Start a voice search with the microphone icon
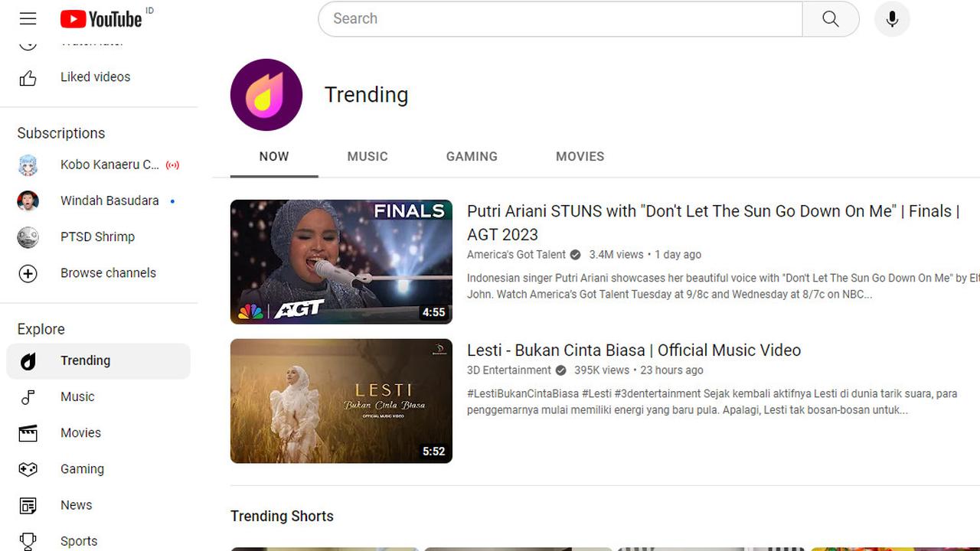 tap(891, 18)
